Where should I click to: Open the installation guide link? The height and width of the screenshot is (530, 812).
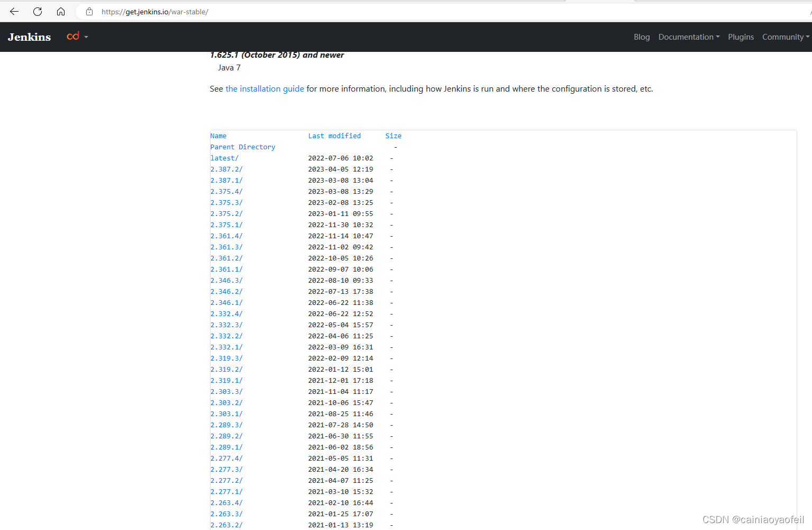264,89
